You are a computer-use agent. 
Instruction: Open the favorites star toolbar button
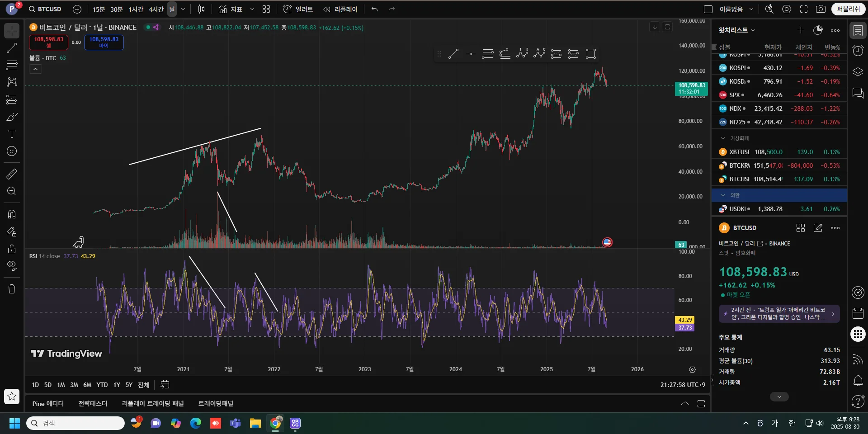(x=12, y=396)
